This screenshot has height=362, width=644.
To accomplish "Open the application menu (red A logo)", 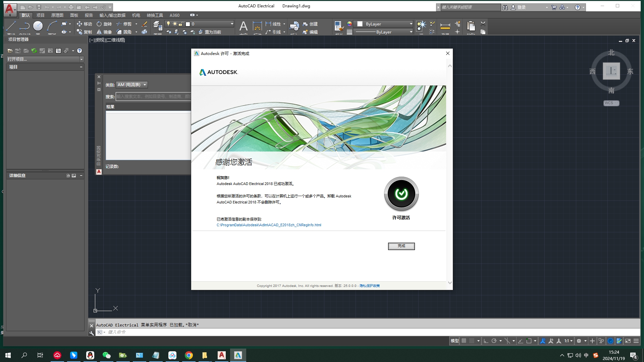I will click(x=10, y=9).
